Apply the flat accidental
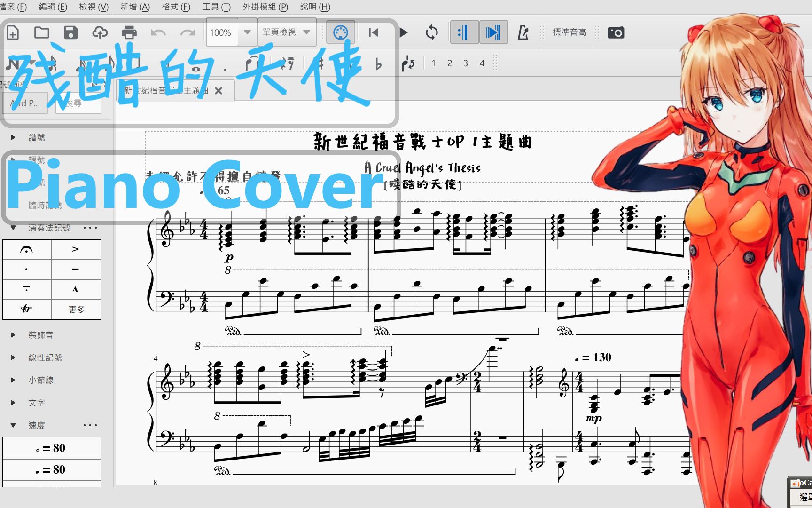 pyautogui.click(x=379, y=63)
